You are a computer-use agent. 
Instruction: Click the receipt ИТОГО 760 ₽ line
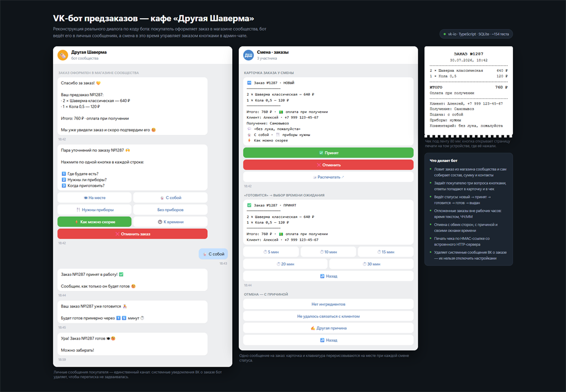[x=468, y=87]
